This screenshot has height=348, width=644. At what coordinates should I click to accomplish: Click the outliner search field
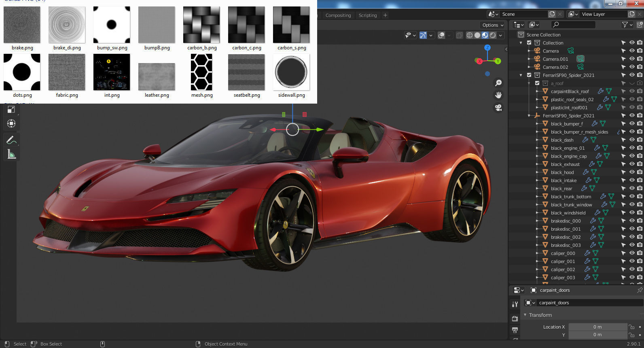click(573, 25)
